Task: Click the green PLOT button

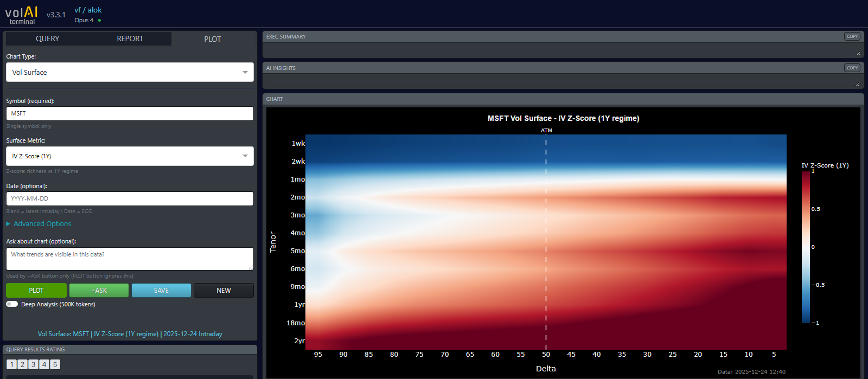Action: coord(36,291)
